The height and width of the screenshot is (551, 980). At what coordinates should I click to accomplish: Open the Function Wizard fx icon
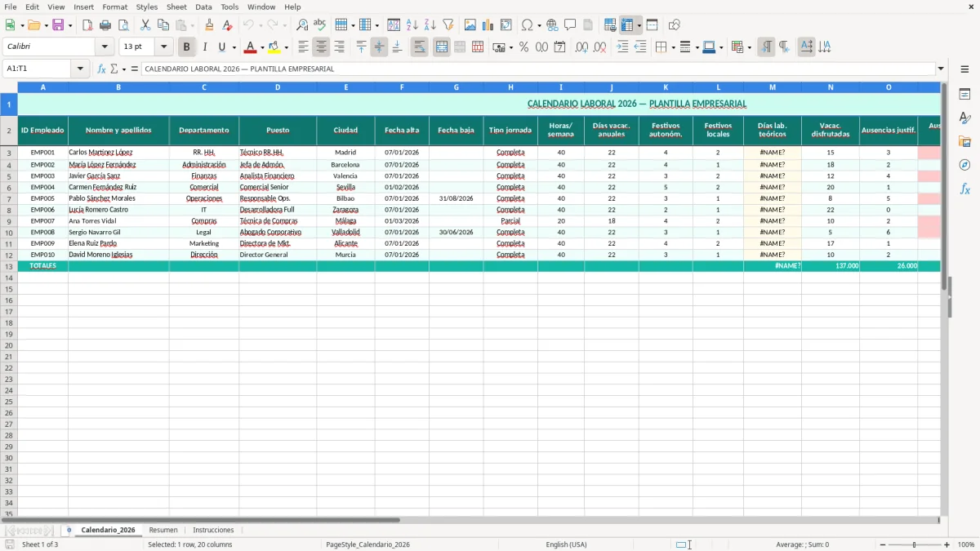point(102,69)
